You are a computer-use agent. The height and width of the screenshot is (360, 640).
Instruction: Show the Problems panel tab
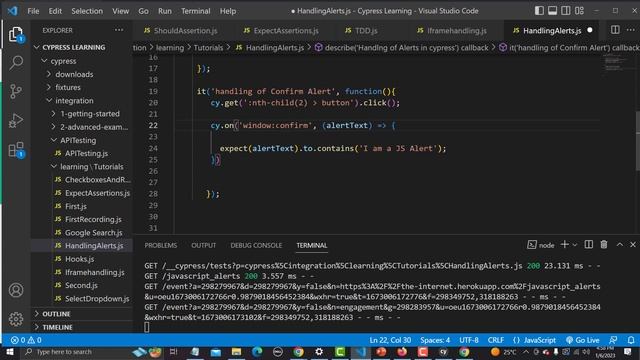[x=160, y=245]
